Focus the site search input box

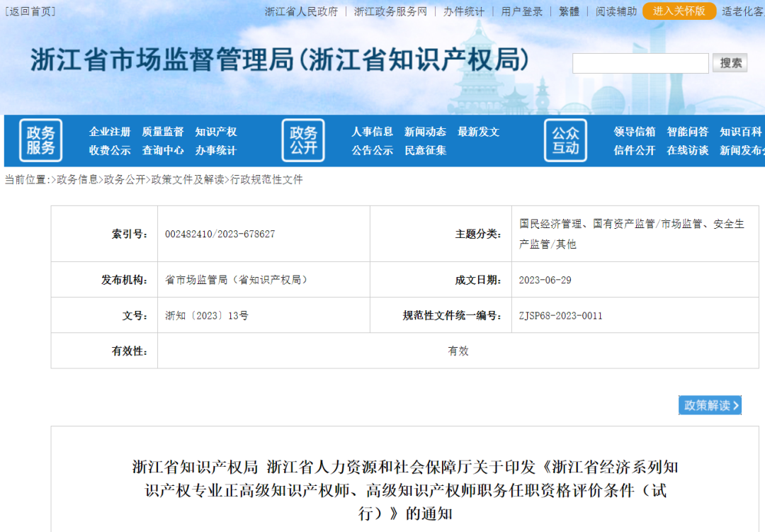640,63
